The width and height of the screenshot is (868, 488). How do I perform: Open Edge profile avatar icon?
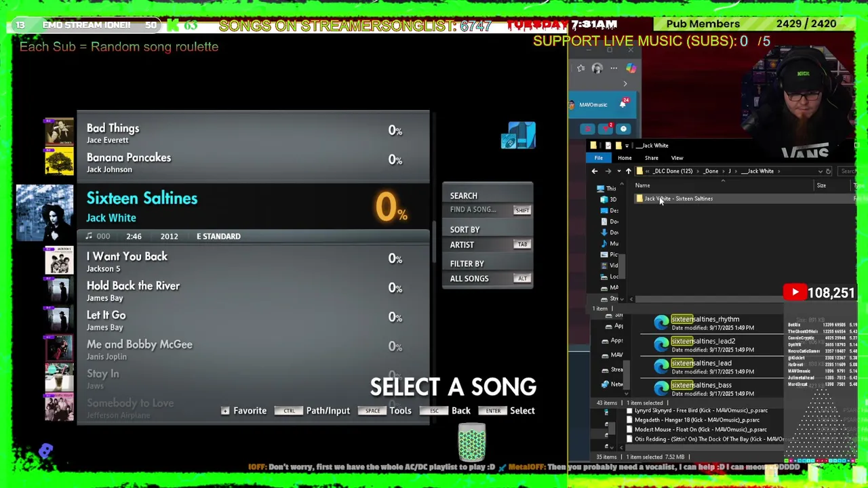coord(597,68)
